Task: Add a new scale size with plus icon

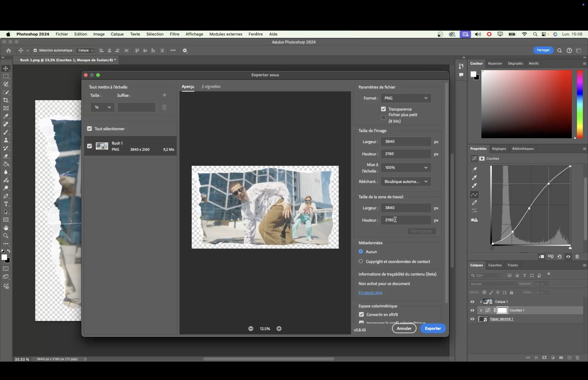Action: (x=164, y=95)
